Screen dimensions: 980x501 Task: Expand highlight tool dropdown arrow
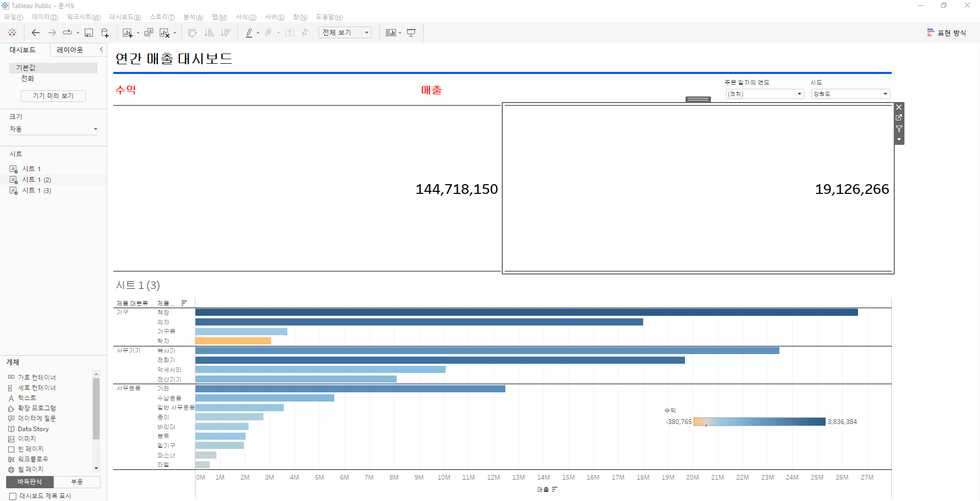pyautogui.click(x=258, y=33)
